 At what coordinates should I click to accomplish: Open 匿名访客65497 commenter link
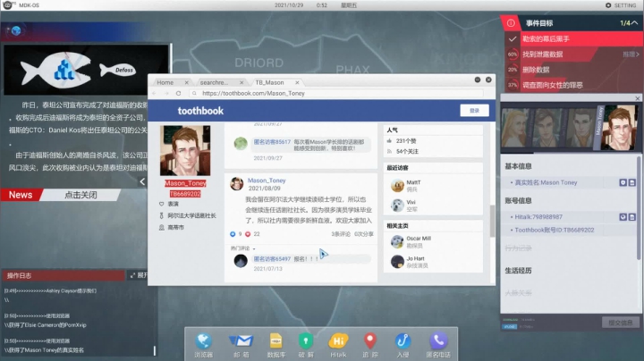pyautogui.click(x=272, y=259)
